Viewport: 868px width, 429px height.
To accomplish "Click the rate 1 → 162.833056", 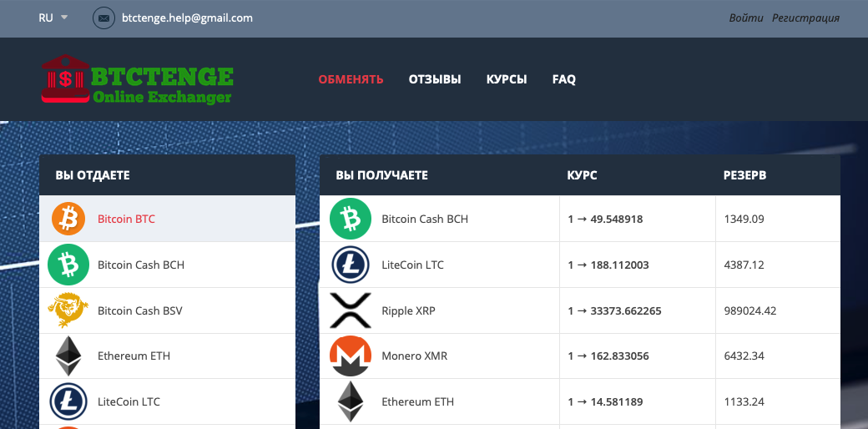I will click(x=608, y=356).
